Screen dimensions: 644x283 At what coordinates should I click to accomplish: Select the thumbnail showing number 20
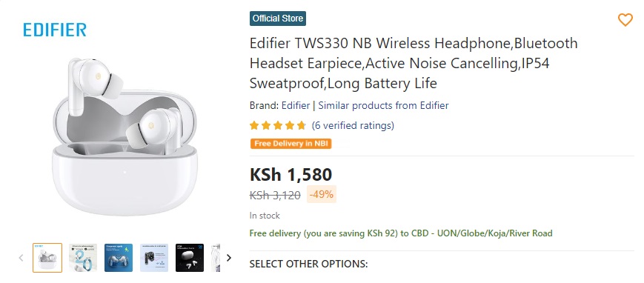83,258
